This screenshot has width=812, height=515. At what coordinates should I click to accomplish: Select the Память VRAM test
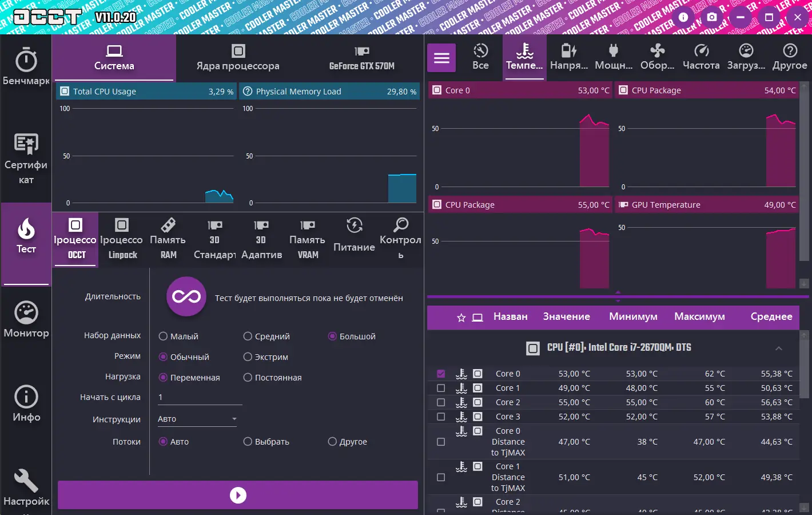(308, 239)
